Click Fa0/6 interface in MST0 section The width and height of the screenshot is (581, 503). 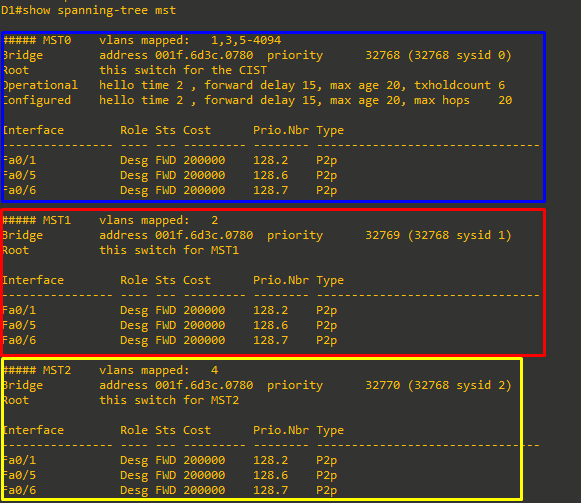click(20, 190)
